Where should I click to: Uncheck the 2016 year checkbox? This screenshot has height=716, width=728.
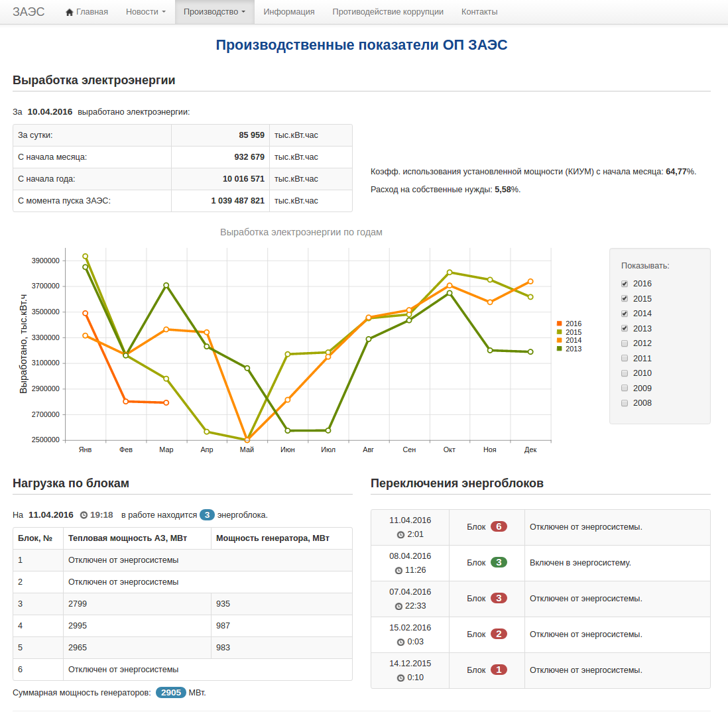625,284
